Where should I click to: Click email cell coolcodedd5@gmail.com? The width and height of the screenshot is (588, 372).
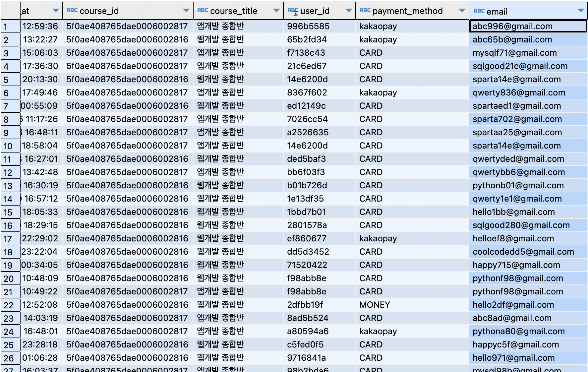point(528,252)
